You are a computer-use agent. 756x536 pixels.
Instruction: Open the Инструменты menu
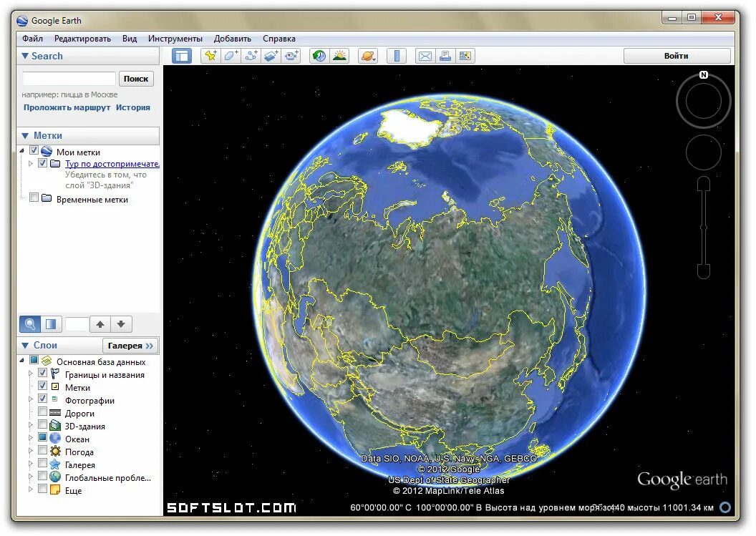pos(175,39)
